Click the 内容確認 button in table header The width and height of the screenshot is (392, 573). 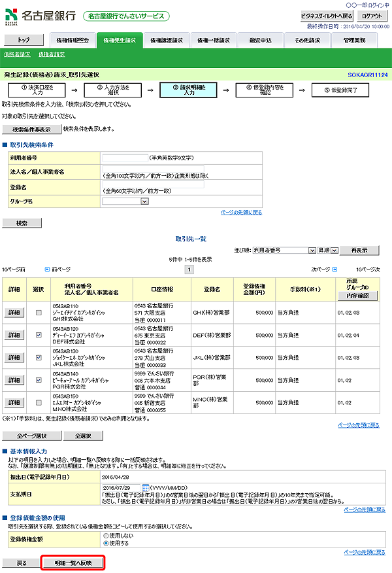[x=357, y=296]
